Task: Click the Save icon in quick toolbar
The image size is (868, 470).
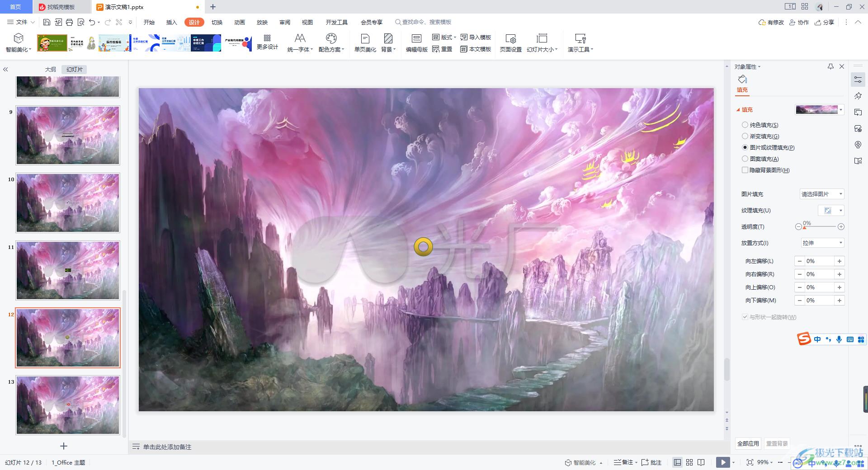Action: pos(47,22)
